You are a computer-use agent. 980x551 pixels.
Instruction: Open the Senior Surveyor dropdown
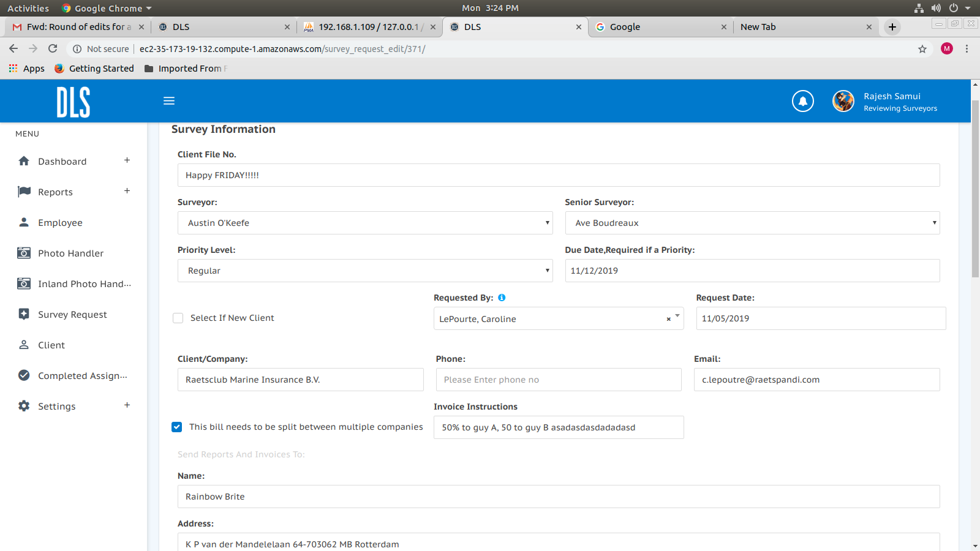[x=752, y=223]
